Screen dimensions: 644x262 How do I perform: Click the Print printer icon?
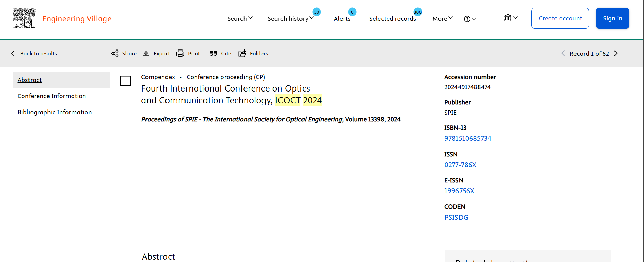[x=180, y=53]
